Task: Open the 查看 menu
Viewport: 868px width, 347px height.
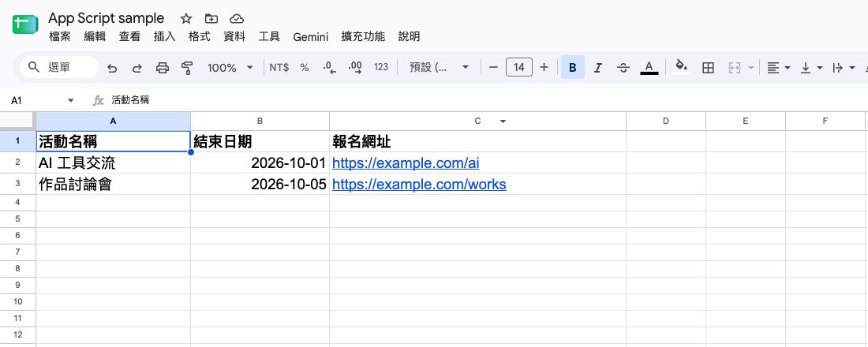Action: click(129, 36)
